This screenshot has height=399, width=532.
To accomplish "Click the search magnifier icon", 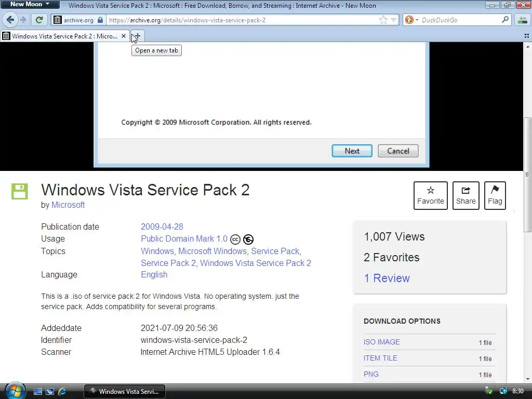I will point(505,20).
